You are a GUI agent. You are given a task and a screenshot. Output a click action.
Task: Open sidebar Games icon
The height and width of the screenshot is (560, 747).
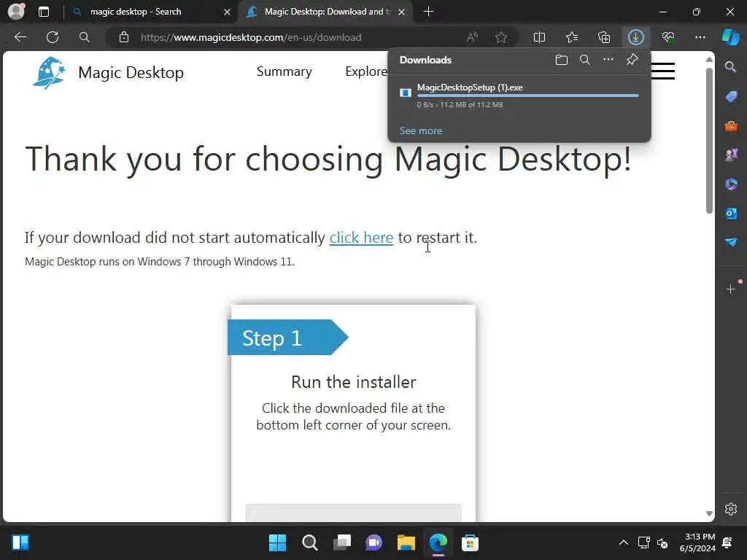click(731, 155)
